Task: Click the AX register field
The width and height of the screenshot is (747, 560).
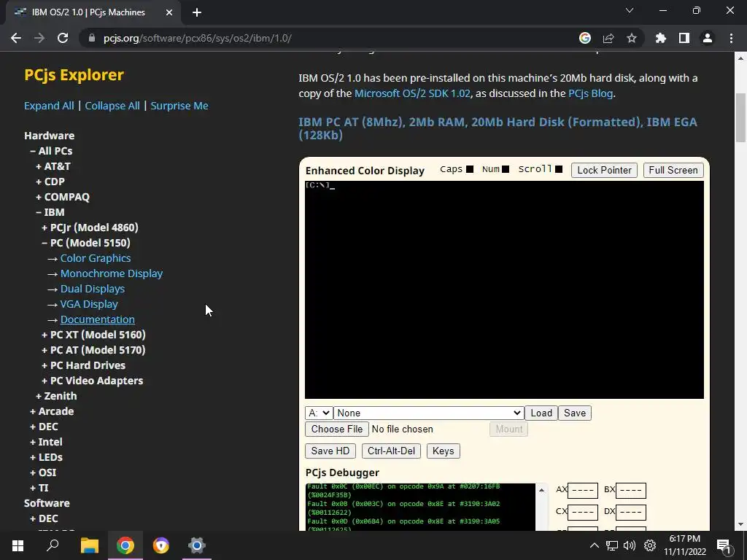Action: point(583,490)
